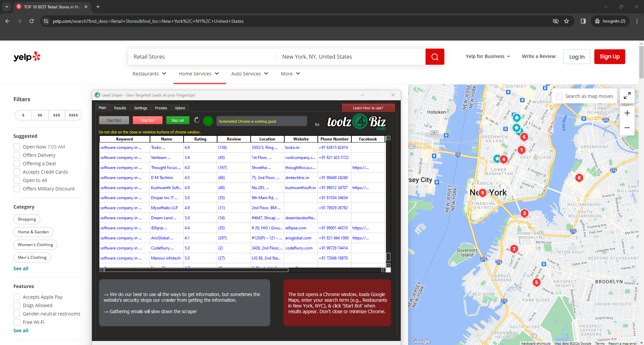
Task: Click vertical scrollbar of results table
Action: point(388,256)
